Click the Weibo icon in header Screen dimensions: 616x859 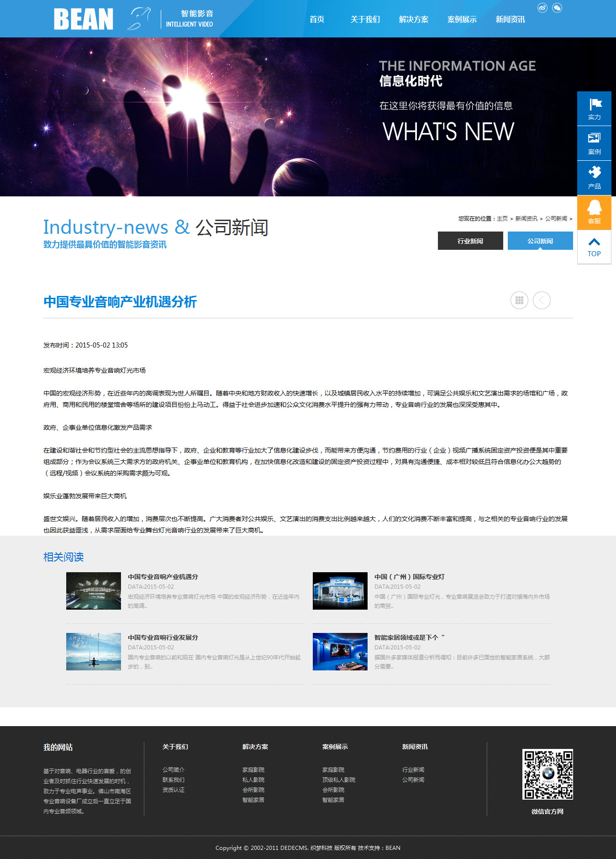point(542,8)
